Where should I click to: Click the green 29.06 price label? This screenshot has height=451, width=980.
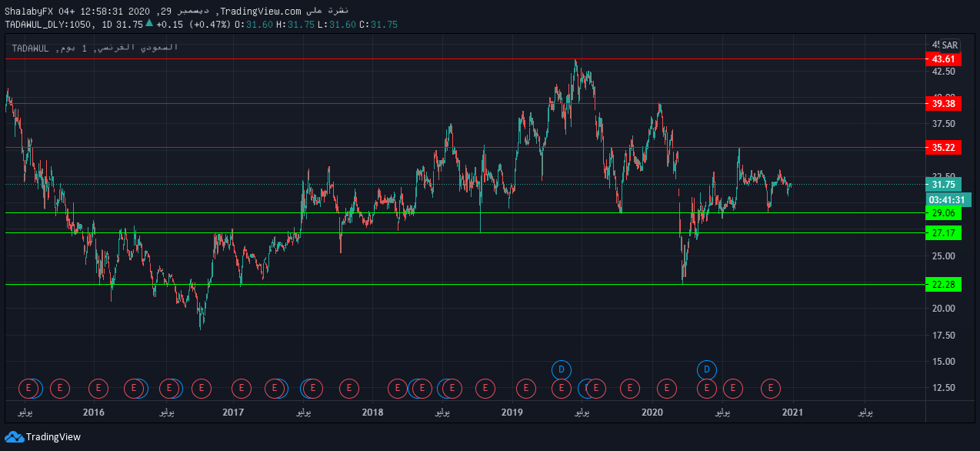point(943,213)
